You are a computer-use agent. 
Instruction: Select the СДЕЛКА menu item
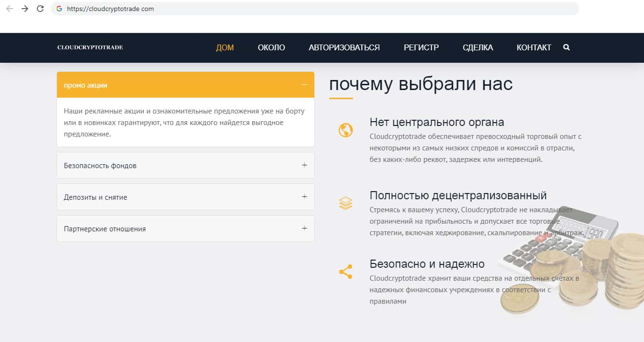click(x=477, y=47)
